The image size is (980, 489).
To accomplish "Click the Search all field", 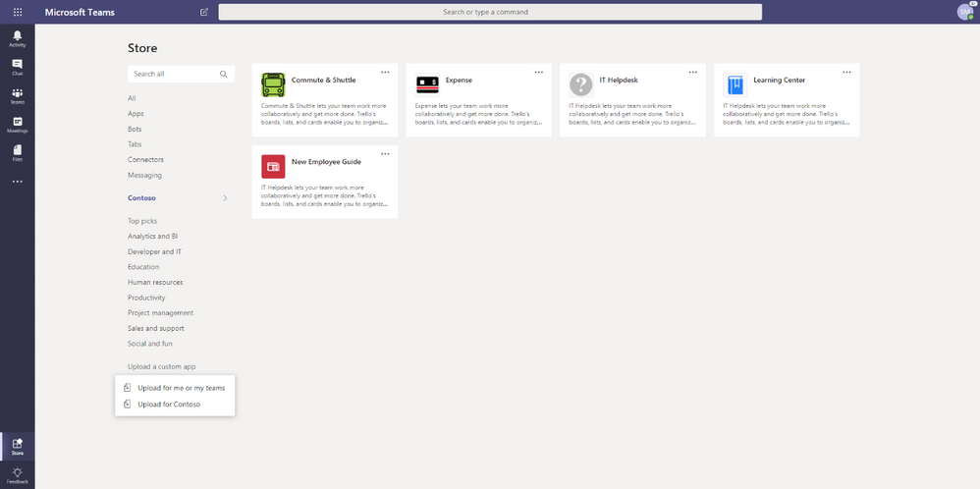I will click(182, 74).
